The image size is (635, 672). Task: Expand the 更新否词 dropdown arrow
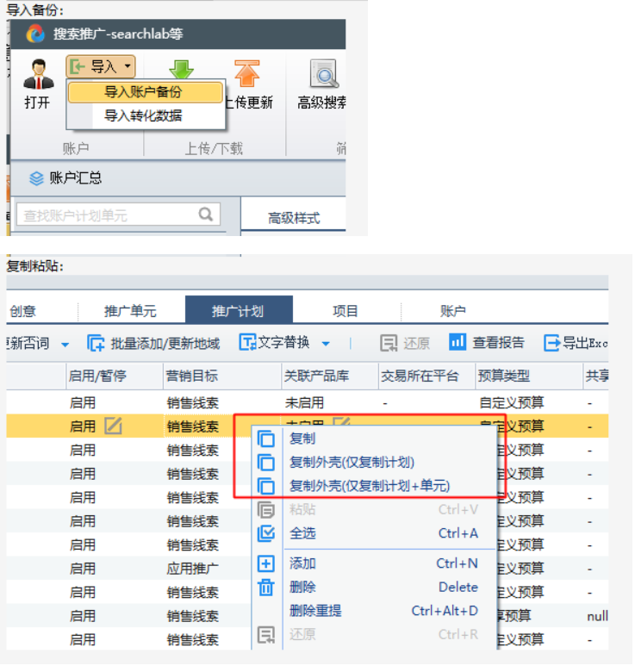click(65, 345)
